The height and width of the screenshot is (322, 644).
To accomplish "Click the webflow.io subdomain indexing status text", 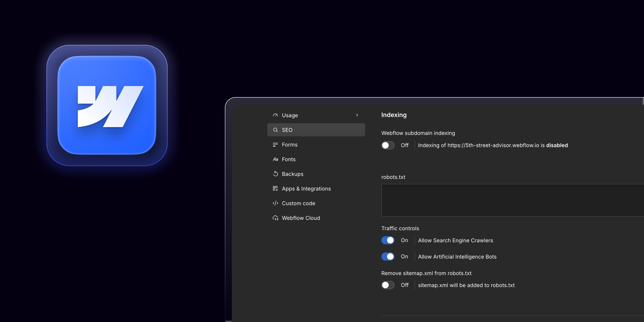I will (x=493, y=145).
